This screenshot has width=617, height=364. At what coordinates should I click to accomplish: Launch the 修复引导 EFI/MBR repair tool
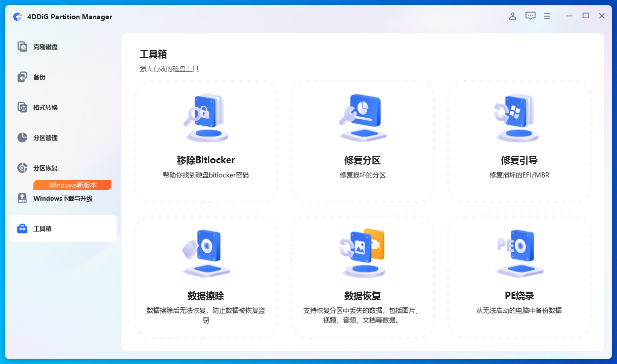pyautogui.click(x=519, y=141)
